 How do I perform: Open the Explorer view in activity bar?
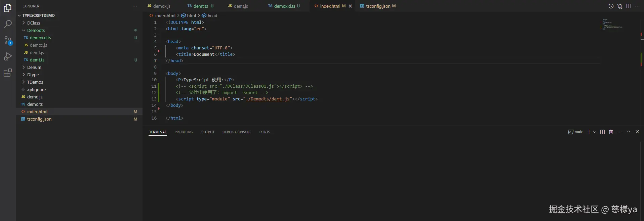pyautogui.click(x=7, y=8)
